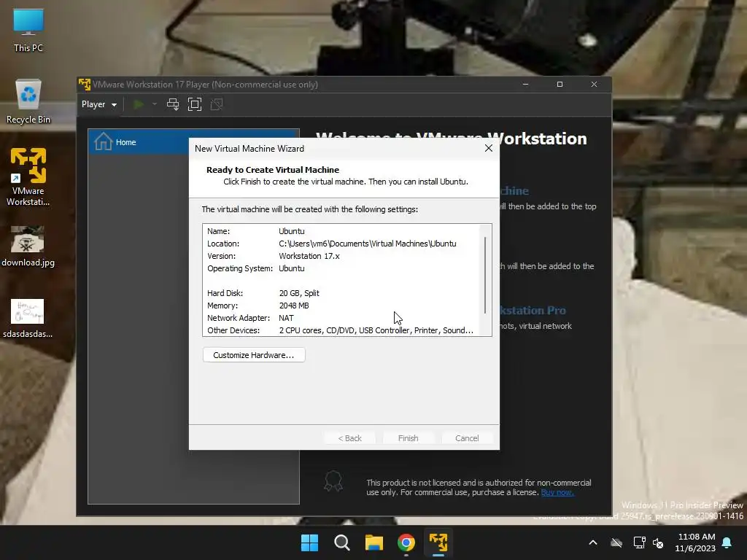Cancel the New Virtual Machine Wizard
747x560 pixels.
click(x=467, y=438)
